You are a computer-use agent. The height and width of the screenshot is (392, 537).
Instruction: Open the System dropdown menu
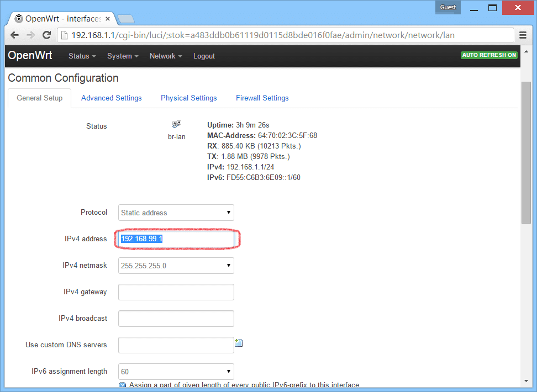pyautogui.click(x=123, y=56)
